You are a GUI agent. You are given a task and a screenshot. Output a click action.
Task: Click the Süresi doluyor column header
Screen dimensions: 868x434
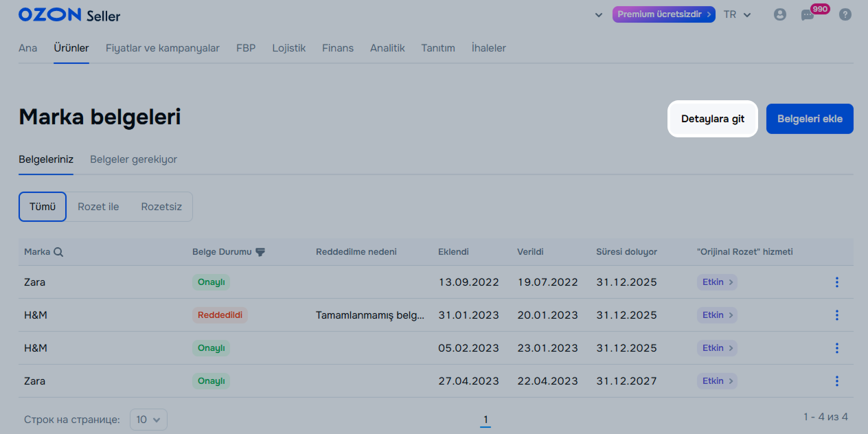[626, 252]
